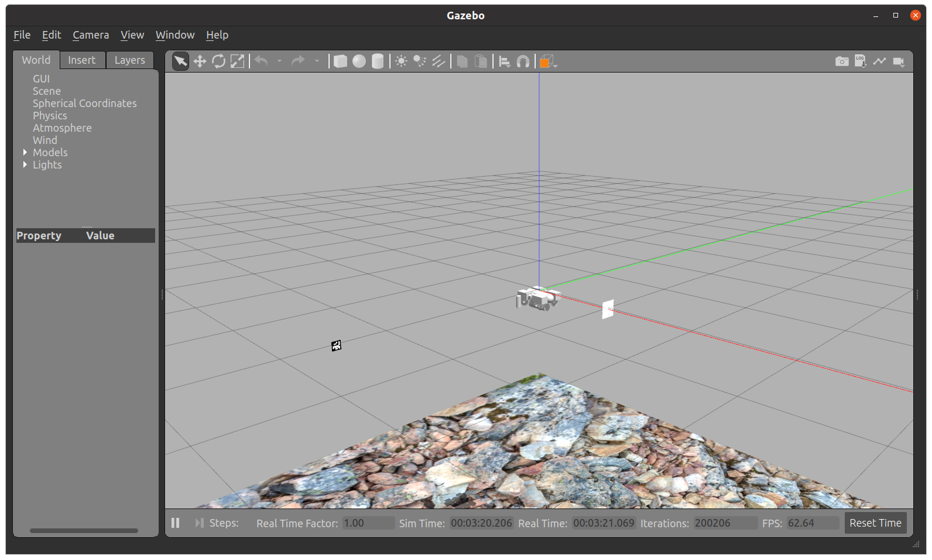Add a spot light
932x560 pixels.
[420, 61]
